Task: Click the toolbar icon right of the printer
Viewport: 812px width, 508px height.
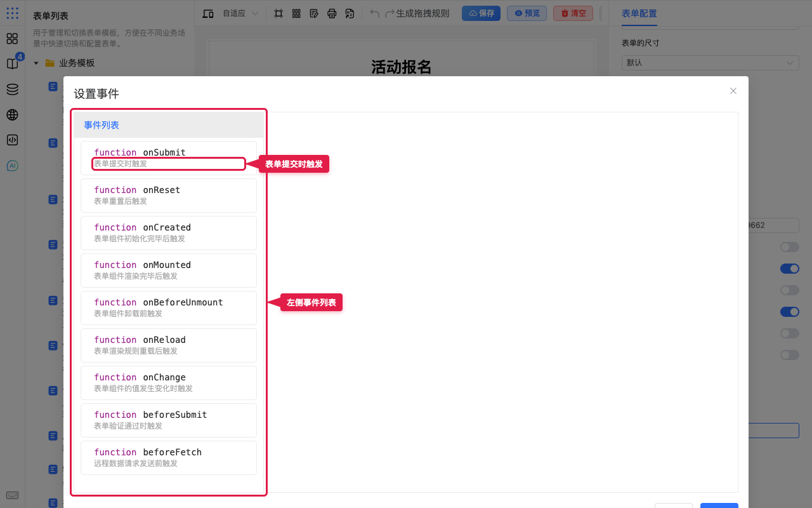Action: (350, 13)
